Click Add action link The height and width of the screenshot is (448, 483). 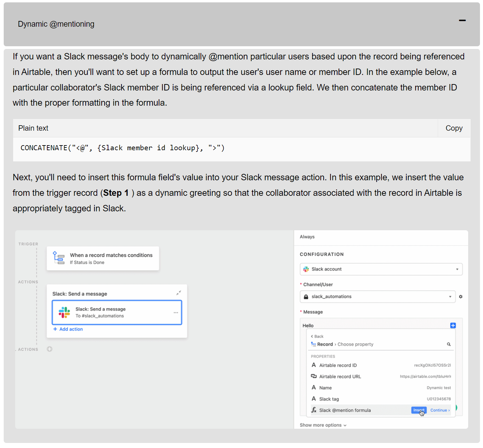68,329
